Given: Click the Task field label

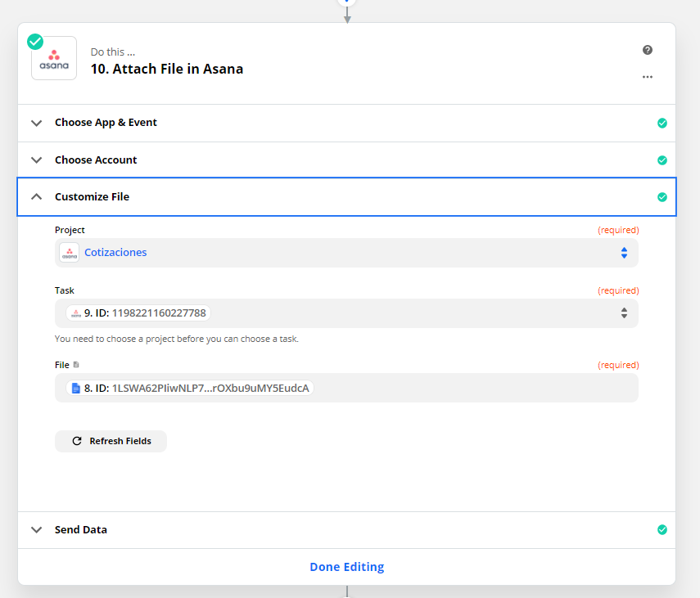Looking at the screenshot, I should [65, 290].
